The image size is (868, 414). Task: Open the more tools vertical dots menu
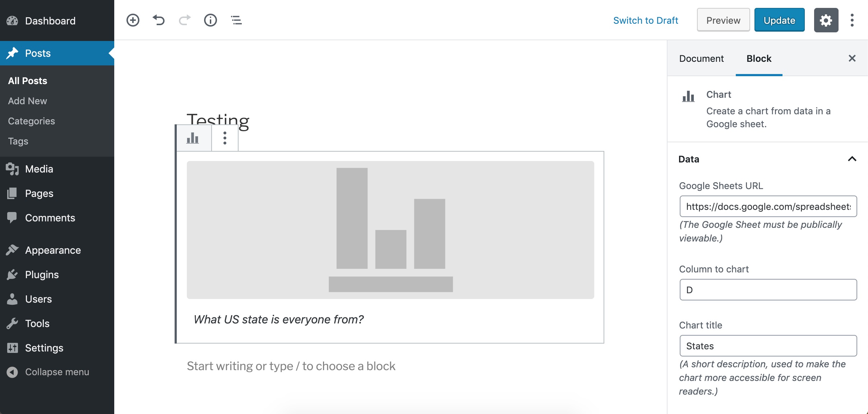pos(852,20)
